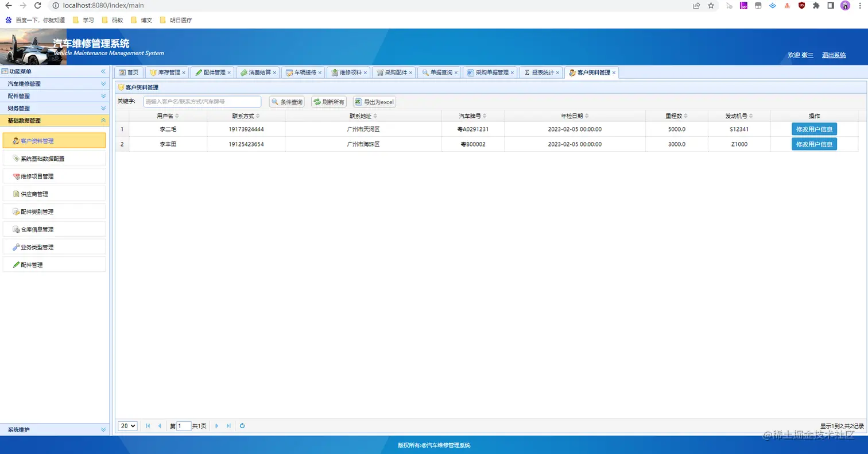Click the pagination reload icon
Screen dimensions: 868x454
(x=242, y=426)
